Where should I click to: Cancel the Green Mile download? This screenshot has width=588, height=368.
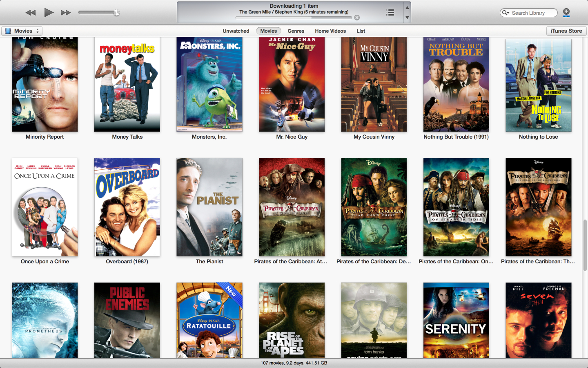pyautogui.click(x=357, y=18)
